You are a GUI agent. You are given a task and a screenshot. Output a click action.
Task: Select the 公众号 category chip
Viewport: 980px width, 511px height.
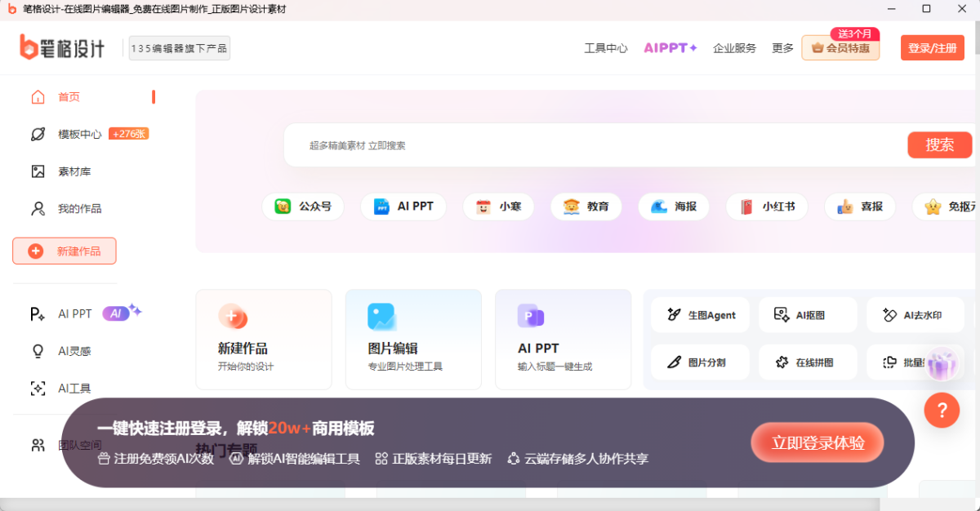click(303, 207)
